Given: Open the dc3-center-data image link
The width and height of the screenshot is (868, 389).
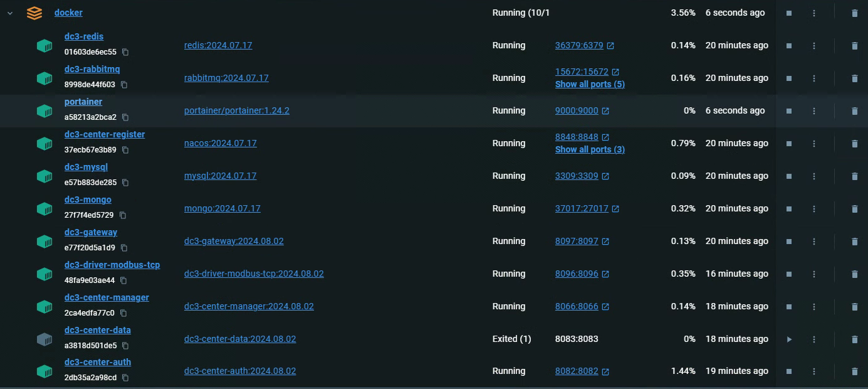Looking at the screenshot, I should [x=239, y=339].
